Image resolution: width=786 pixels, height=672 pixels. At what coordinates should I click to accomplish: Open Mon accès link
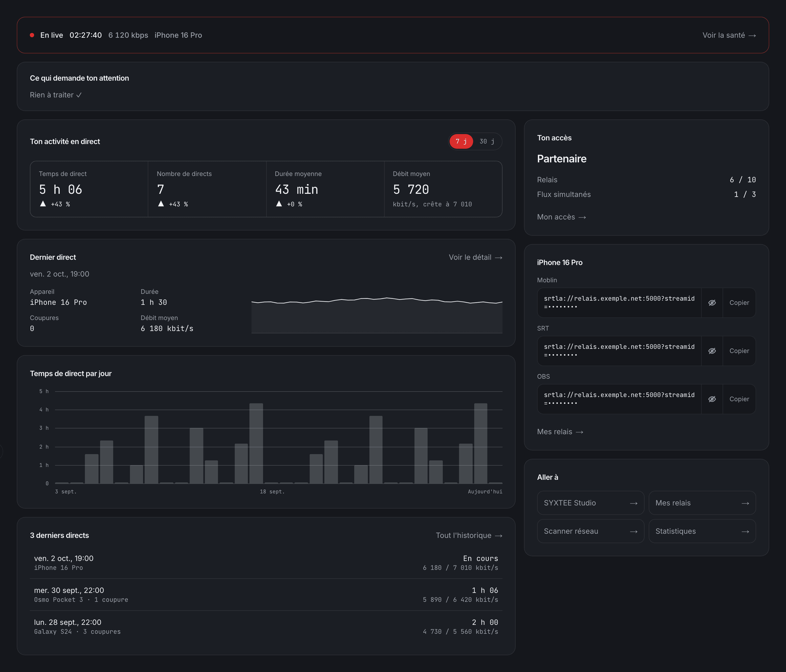[561, 217]
